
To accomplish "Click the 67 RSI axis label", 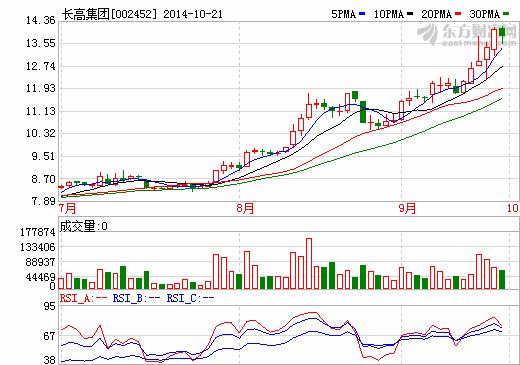I will 50,336.
